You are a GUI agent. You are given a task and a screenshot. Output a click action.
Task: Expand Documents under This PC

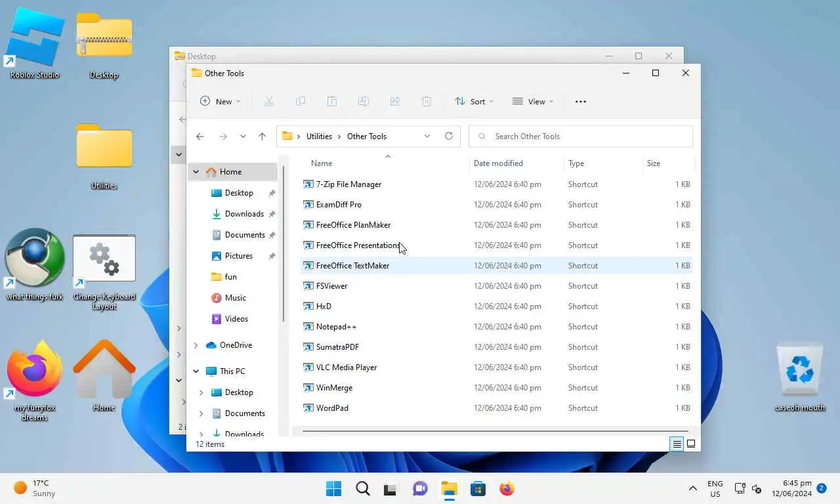[x=201, y=413]
